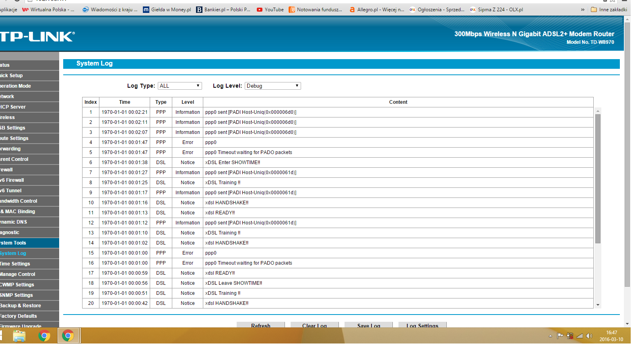Screen dimensions: 644x362
Task: Click the Refresh button
Action: click(260, 325)
